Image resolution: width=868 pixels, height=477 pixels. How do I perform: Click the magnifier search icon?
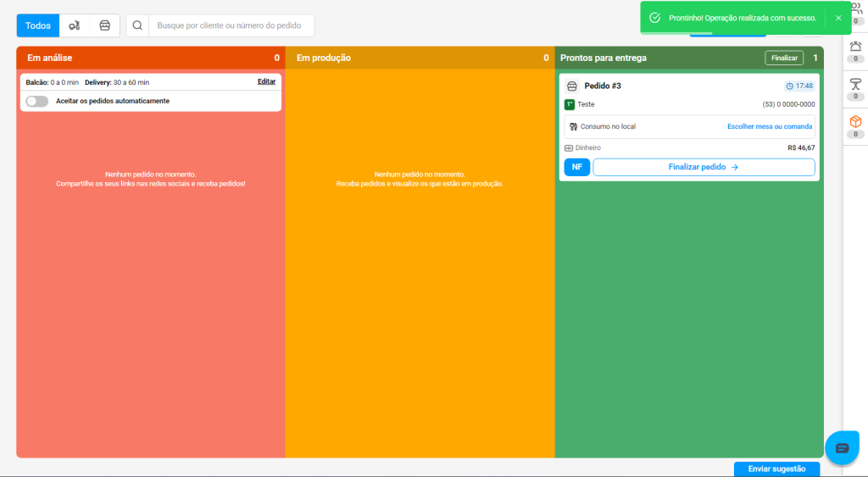(x=137, y=25)
